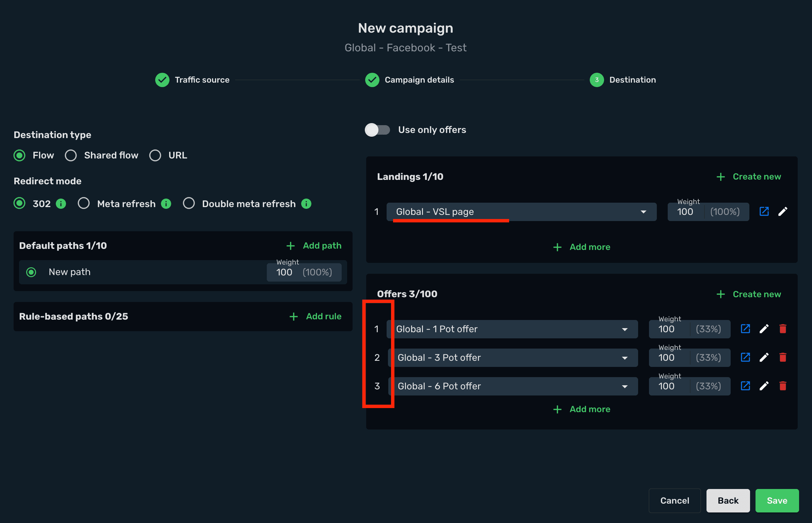Open the Global - 6 Pot offer external link
812x523 pixels.
pos(745,386)
